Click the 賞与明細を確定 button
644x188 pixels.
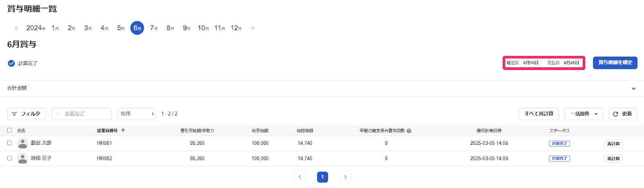point(615,63)
